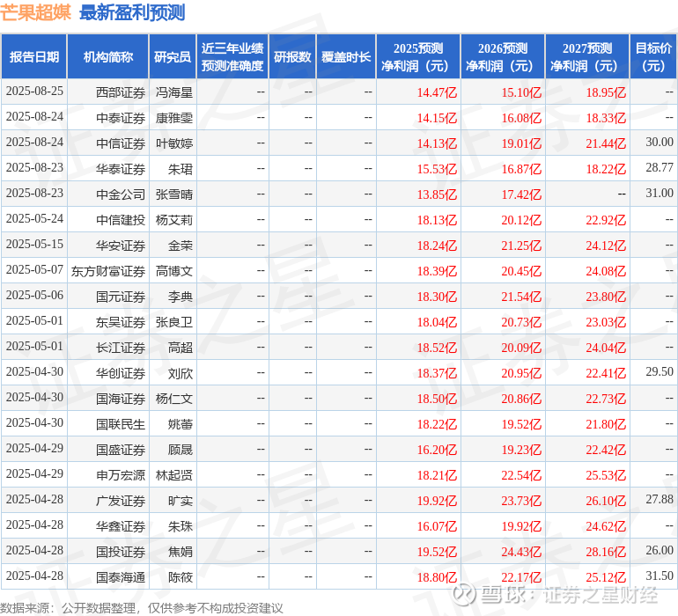The width and height of the screenshot is (678, 616).
Task: Select the 东方财富证券 institution cell
Action: pos(108,271)
